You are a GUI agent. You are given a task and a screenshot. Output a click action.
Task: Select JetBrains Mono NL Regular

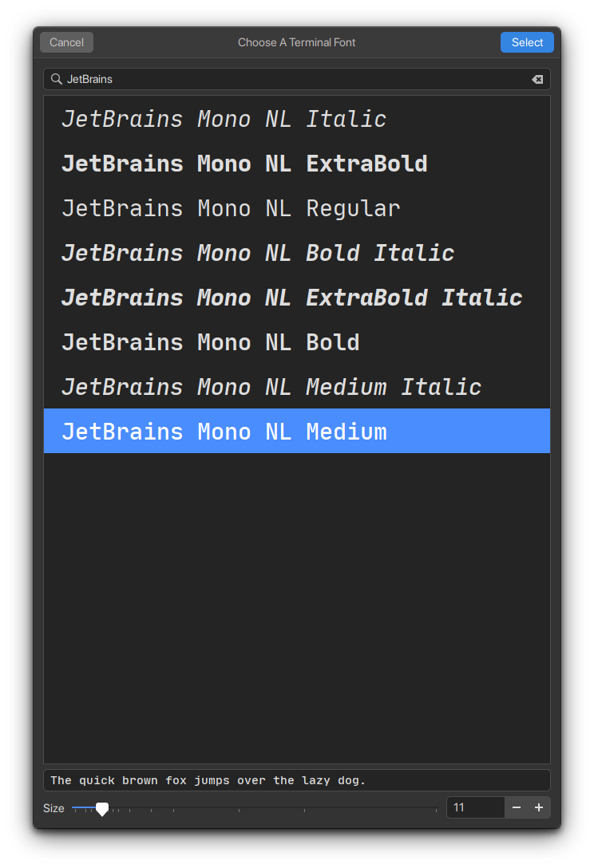click(x=230, y=207)
